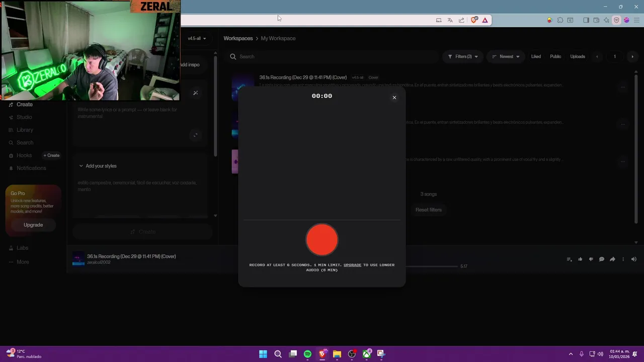Open the second song's three-dot options
Screen dimensions: 644x362
coord(623,124)
